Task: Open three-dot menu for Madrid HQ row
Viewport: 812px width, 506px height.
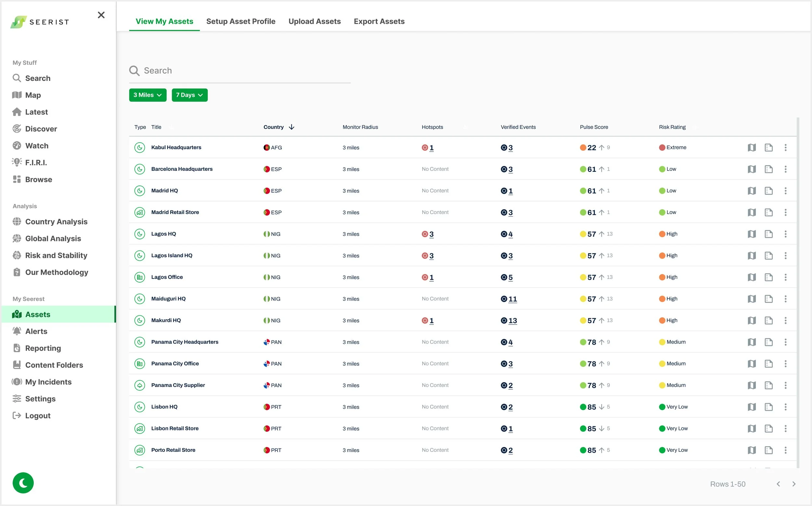Action: tap(785, 191)
